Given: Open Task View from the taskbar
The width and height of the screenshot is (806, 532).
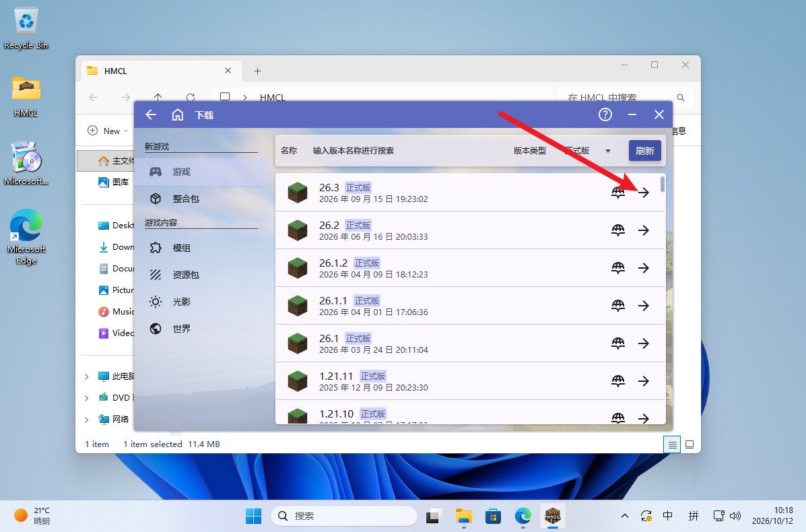Looking at the screenshot, I should pos(434,516).
